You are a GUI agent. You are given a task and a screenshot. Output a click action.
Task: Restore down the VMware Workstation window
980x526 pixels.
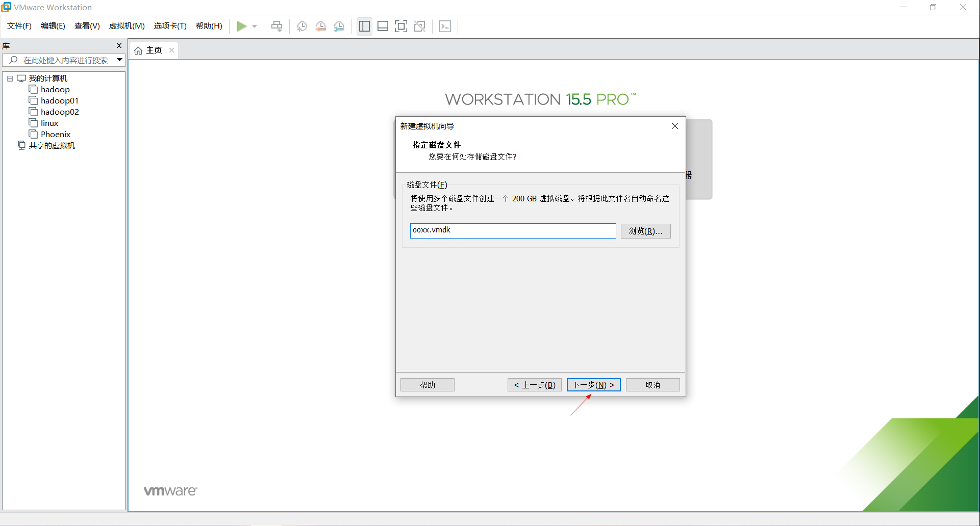(933, 7)
